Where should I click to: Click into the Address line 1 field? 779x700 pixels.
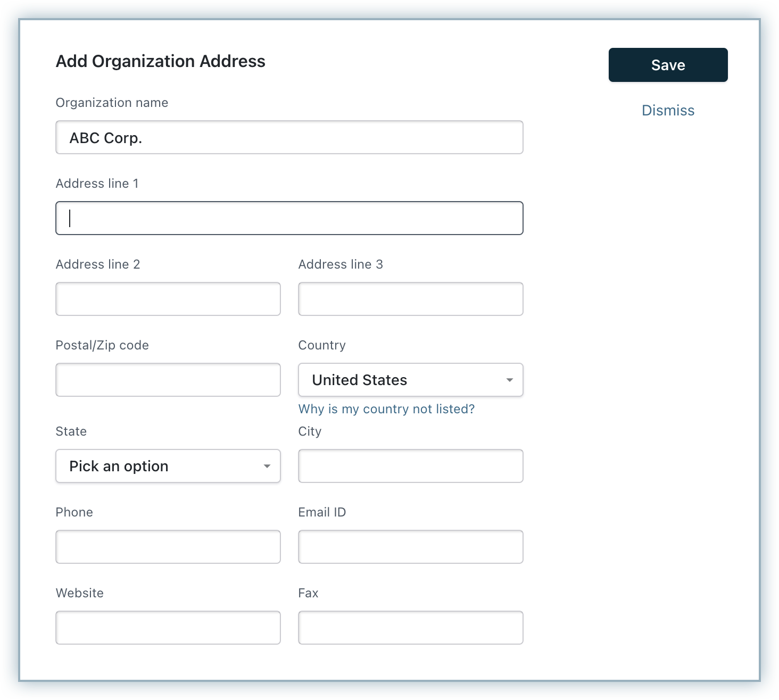[x=289, y=218]
